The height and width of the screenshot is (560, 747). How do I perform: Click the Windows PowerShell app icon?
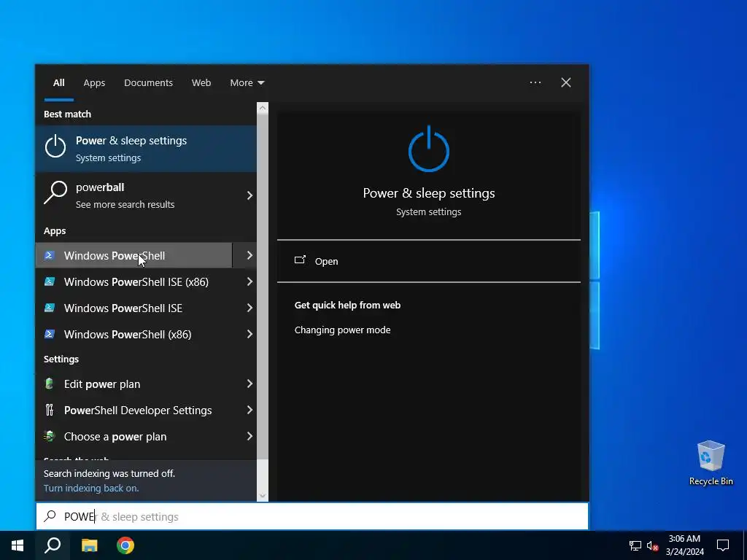49,255
